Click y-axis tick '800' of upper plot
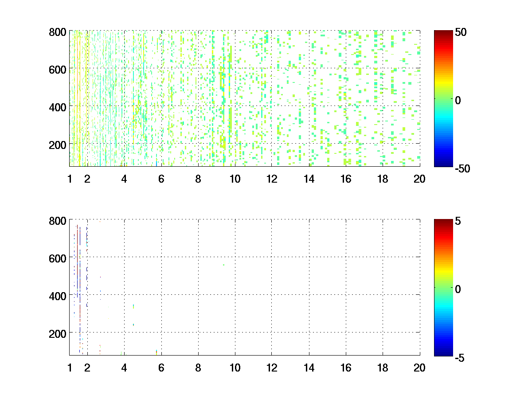This screenshot has height=399, width=532. (58, 32)
